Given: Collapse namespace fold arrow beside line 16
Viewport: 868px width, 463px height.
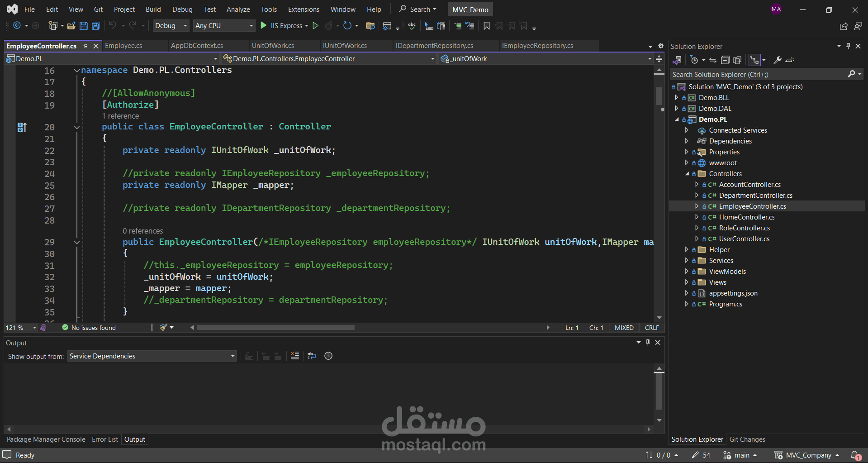Looking at the screenshot, I should coord(77,70).
